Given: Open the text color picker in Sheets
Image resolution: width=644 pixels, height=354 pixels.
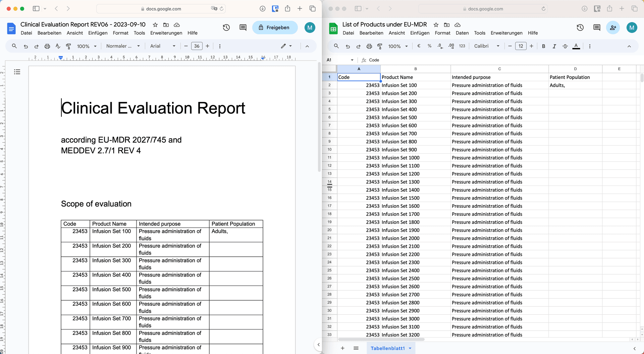Looking at the screenshot, I should pyautogui.click(x=576, y=46).
